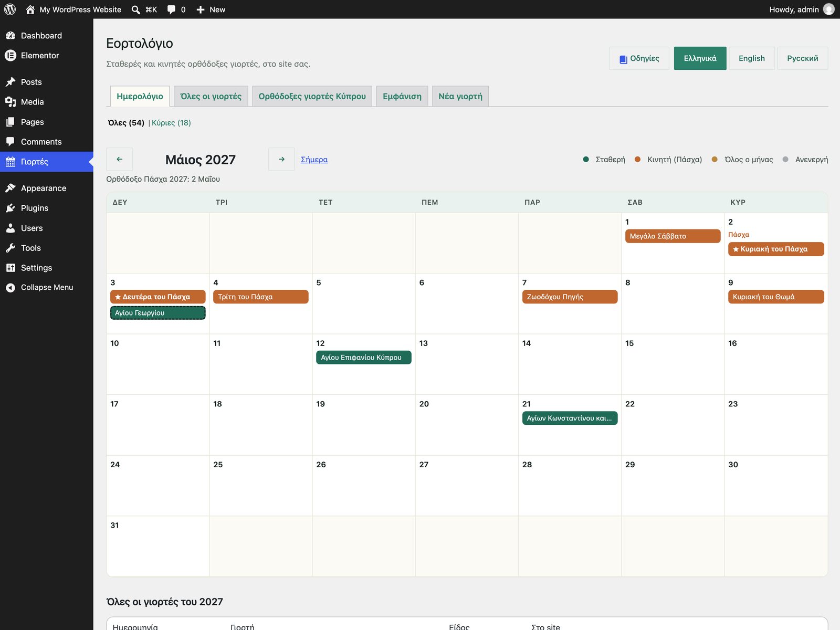Open the comments bubble icon in admin bar
The height and width of the screenshot is (630, 840).
click(x=172, y=9)
